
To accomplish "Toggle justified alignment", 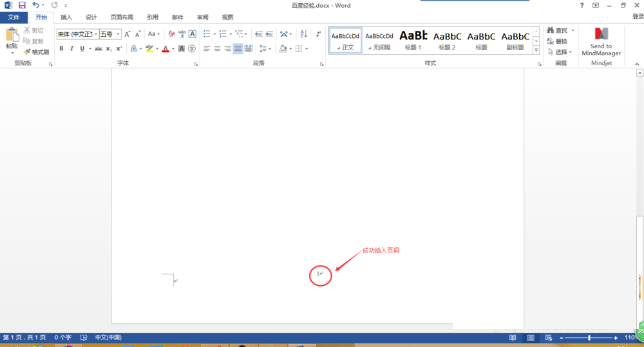I will coord(238,48).
